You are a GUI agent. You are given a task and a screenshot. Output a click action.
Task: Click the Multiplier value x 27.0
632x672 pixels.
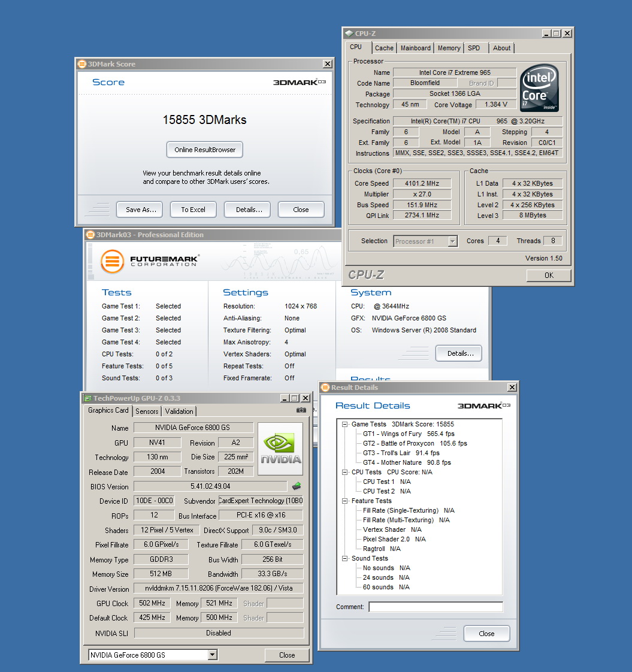422,194
